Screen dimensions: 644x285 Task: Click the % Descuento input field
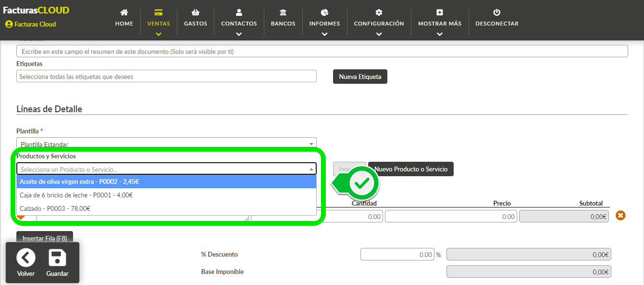[397, 254]
